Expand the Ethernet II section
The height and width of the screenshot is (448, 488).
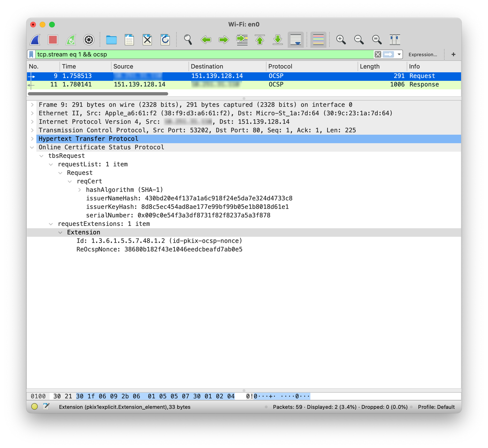pyautogui.click(x=32, y=113)
